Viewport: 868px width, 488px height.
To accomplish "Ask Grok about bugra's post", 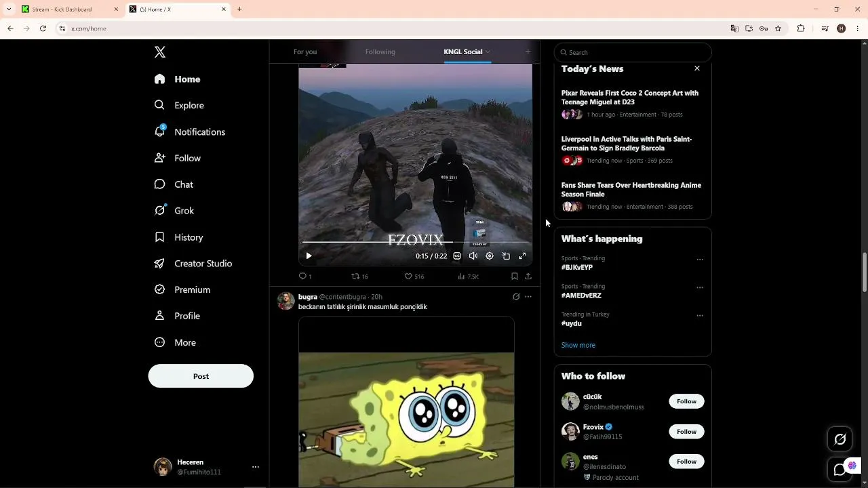I will click(x=516, y=297).
